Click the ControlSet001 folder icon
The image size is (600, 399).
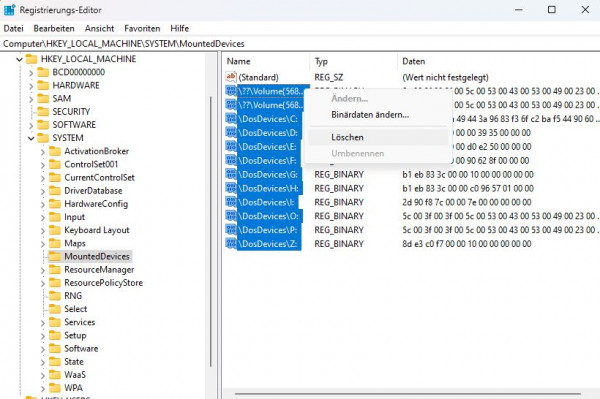[x=55, y=164]
